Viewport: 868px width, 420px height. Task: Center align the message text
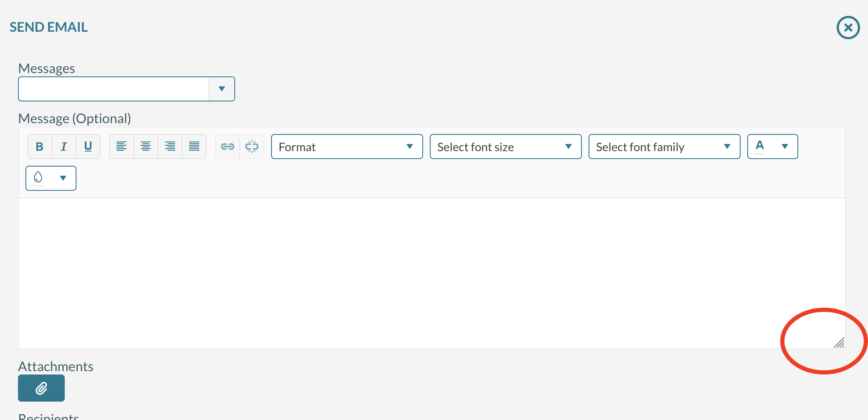[146, 147]
